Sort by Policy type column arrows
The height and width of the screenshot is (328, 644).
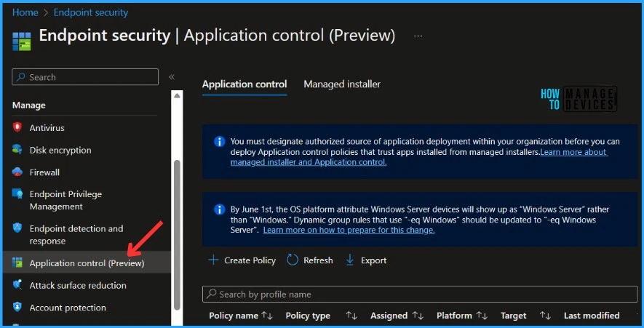(351, 316)
